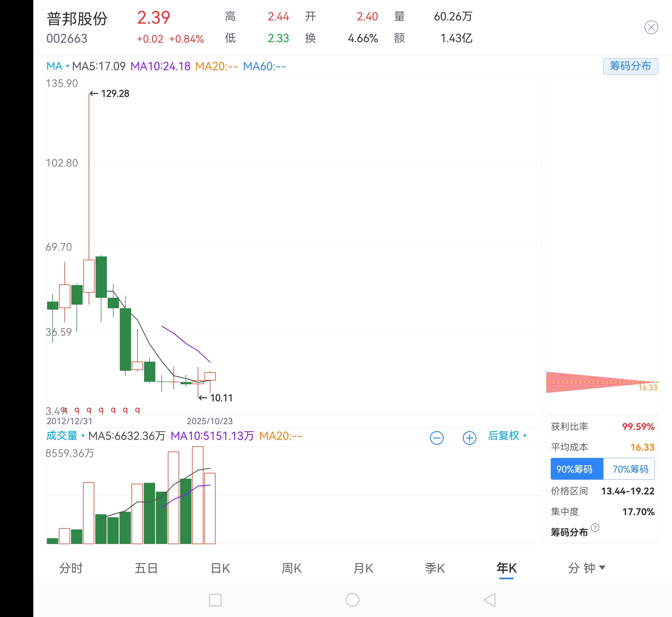The height and width of the screenshot is (617, 672).
Task: Open the 分钟 interval dropdown
Action: click(586, 568)
